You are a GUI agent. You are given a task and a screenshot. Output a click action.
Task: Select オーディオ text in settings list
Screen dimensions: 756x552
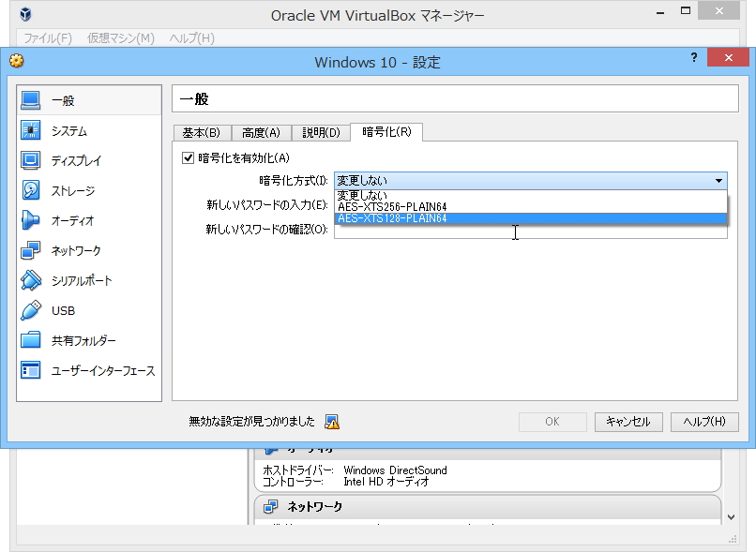point(72,220)
